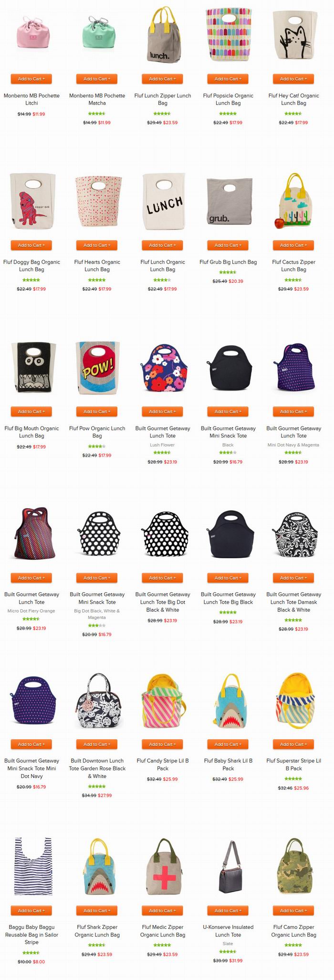
Task: Open Built Downtown Lunch Tote Garden Rose link
Action: [97, 768]
